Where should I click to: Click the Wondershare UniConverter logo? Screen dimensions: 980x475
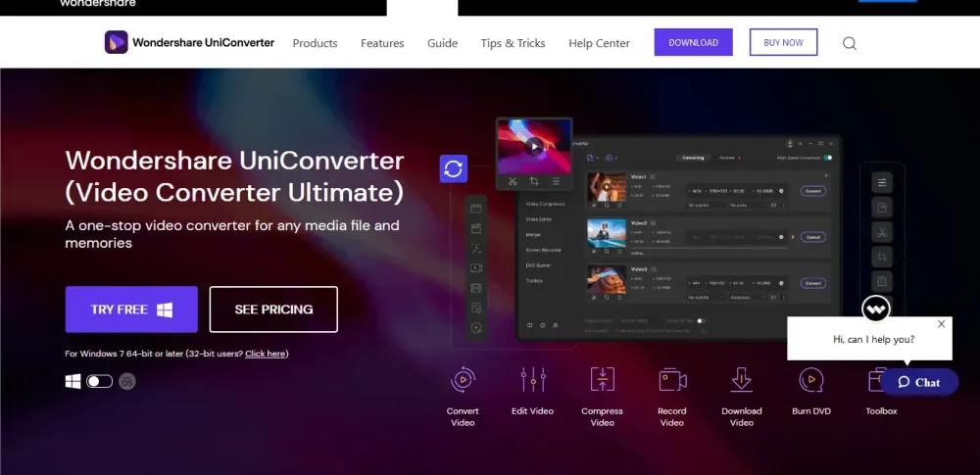[x=189, y=43]
